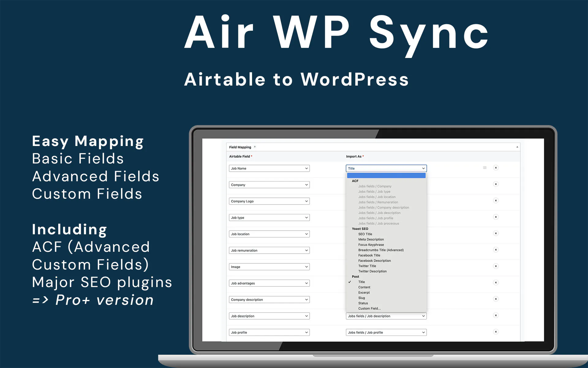
Task: Click disabled Jobs fields / Remuneration option
Action: [378, 202]
